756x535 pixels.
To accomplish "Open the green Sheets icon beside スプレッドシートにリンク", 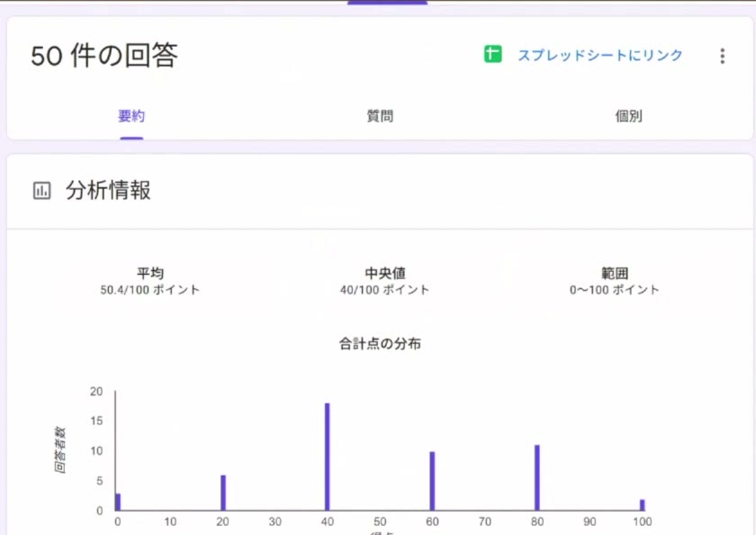I will click(x=493, y=54).
